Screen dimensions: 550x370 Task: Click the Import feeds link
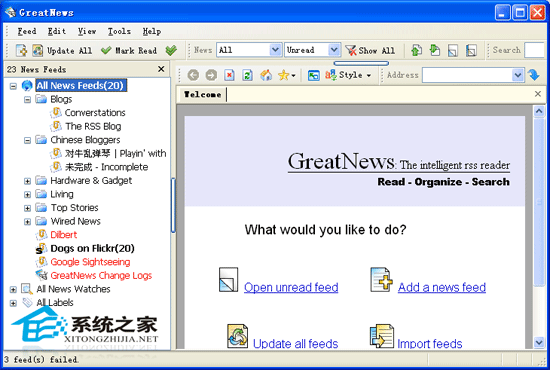(x=430, y=343)
